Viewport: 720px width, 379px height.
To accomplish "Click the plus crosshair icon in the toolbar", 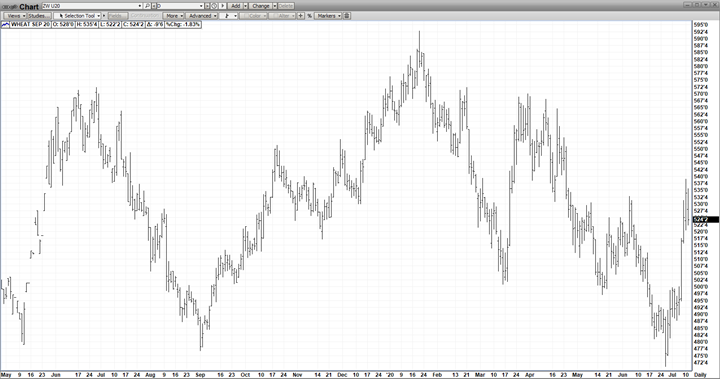I will tap(300, 16).
